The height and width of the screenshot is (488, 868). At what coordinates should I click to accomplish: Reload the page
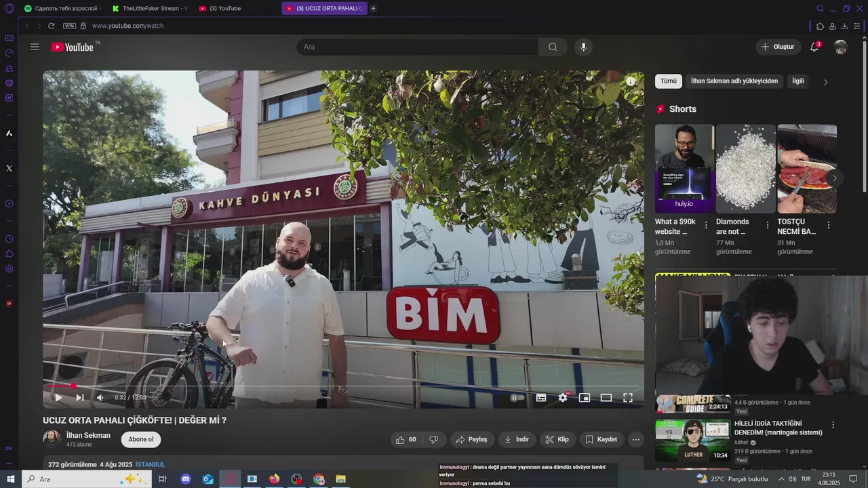51,26
